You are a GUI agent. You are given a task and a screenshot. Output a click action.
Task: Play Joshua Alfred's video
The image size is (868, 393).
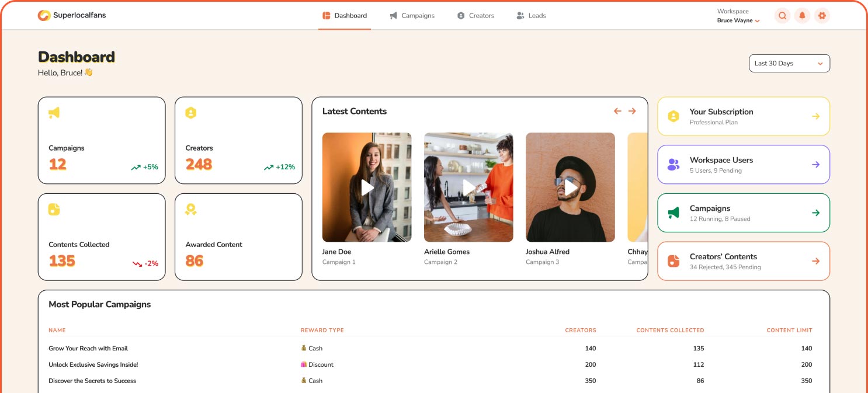click(x=570, y=187)
